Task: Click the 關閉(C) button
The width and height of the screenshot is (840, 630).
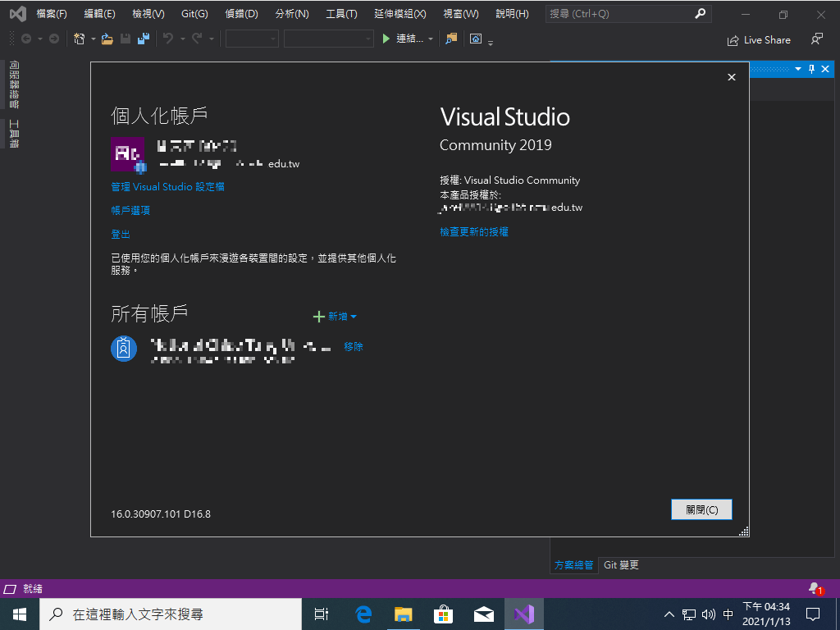Action: click(701, 509)
